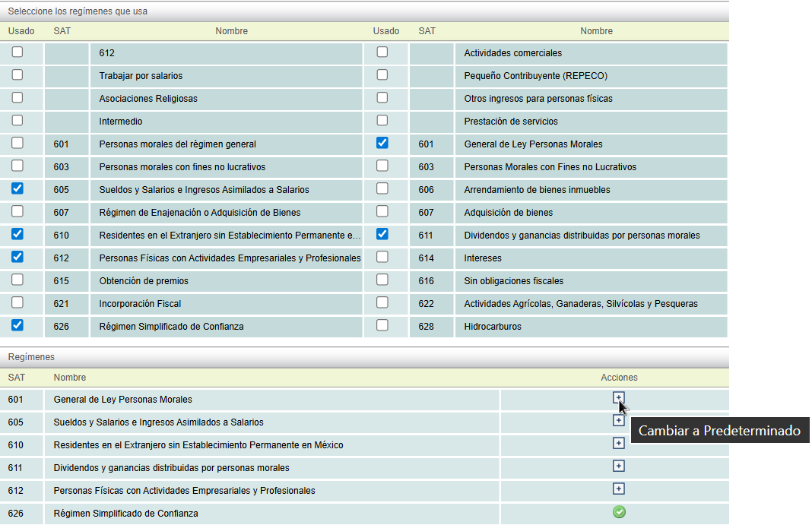The width and height of the screenshot is (812, 525).
Task: Check the 616 Sin obligaciones fiscales box
Action: coord(382,280)
